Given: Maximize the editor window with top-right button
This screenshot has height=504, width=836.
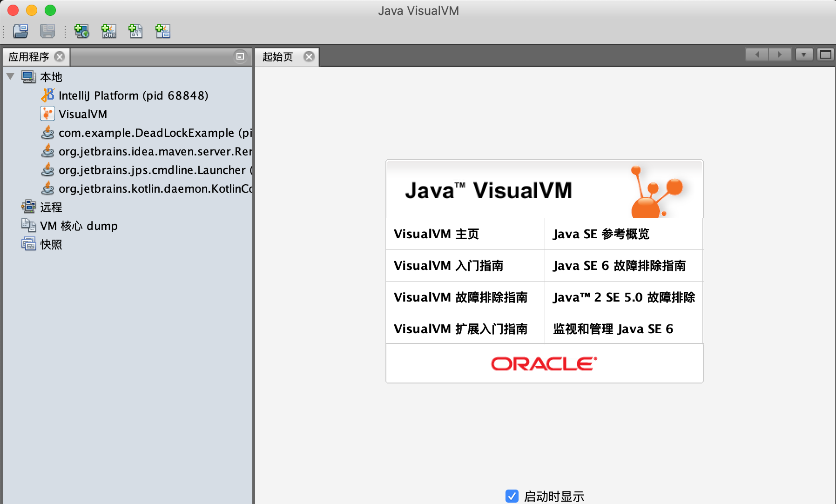Looking at the screenshot, I should 826,55.
